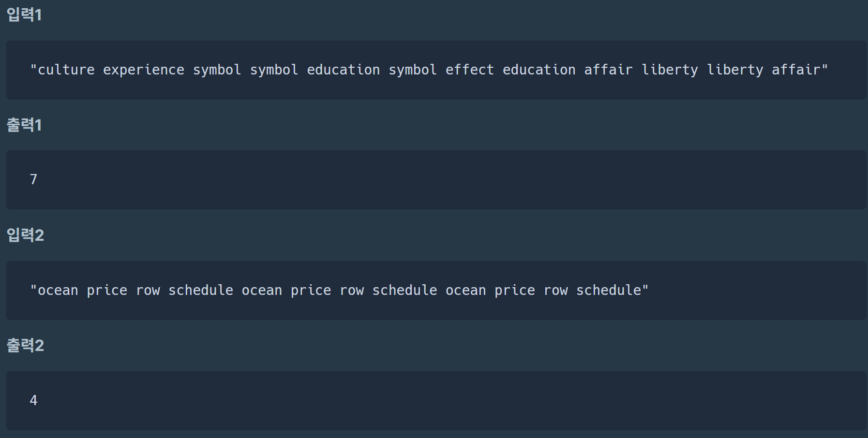The height and width of the screenshot is (438, 868).
Task: Click the first "ocean" in 입력2 string
Action: (x=58, y=291)
